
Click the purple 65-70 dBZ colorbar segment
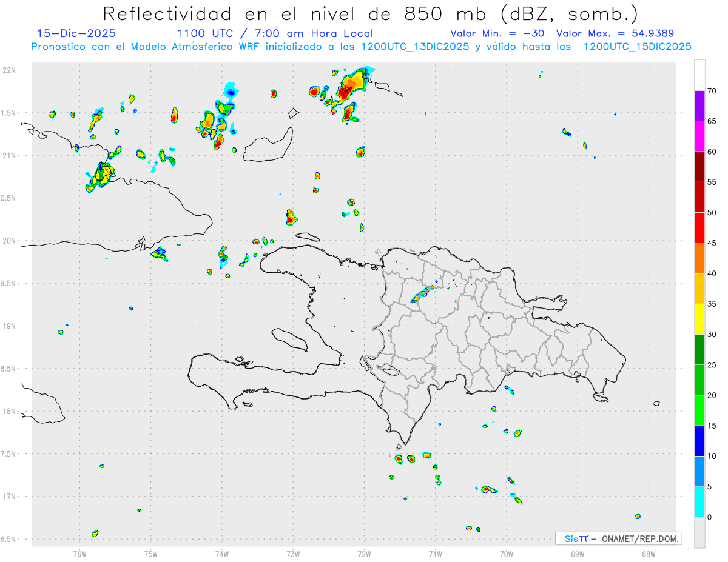coord(699,106)
